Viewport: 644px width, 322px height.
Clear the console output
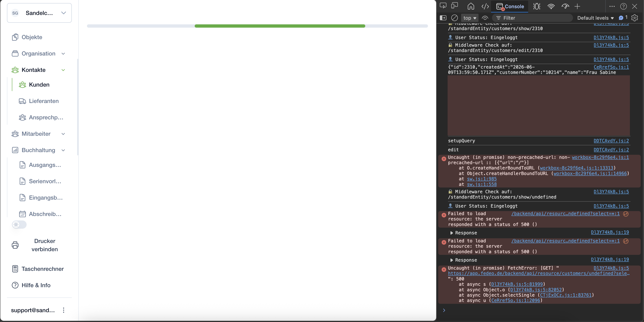[455, 18]
